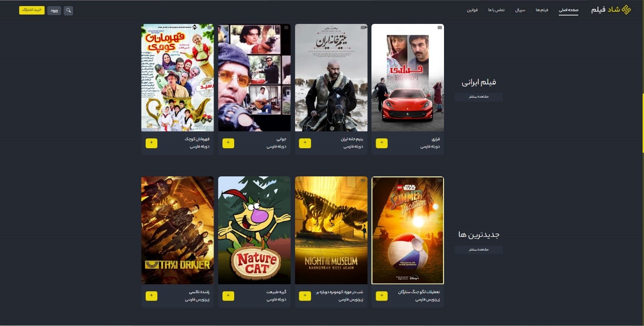Click the page vertical scrollbar thumb
The height and width of the screenshot is (326, 644).
643,123
